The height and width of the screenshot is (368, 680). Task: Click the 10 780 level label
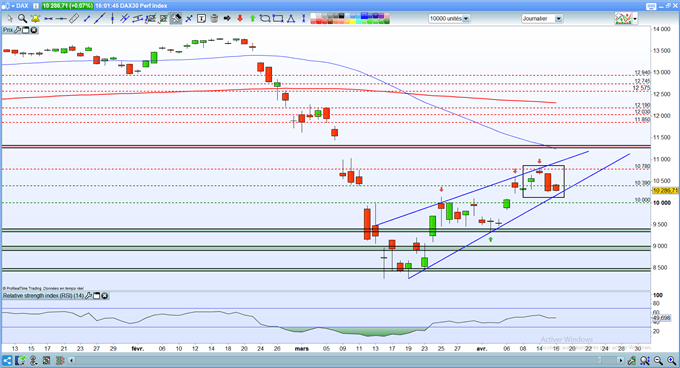[642, 166]
